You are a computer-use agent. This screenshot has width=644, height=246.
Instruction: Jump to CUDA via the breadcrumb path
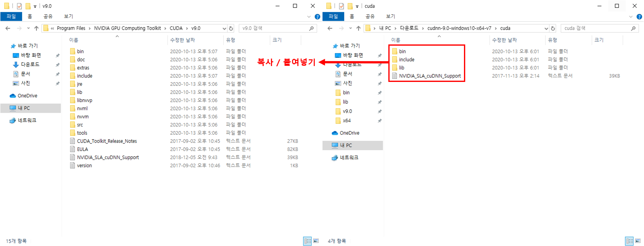(x=176, y=28)
